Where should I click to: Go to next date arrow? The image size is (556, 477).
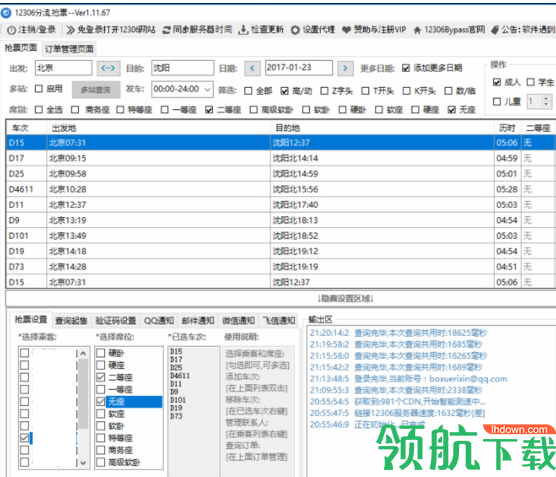[x=345, y=68]
